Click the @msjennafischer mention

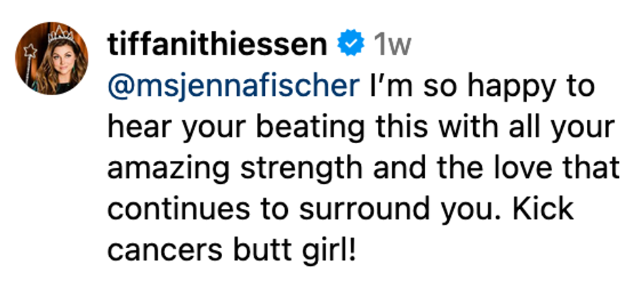coord(233,86)
